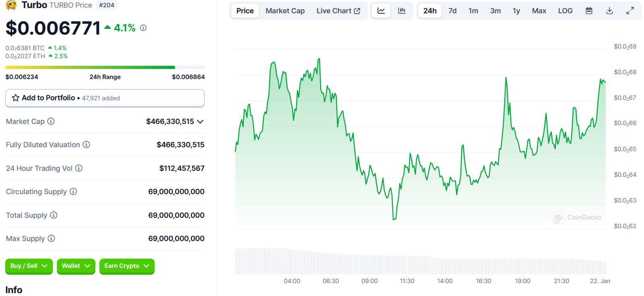The height and width of the screenshot is (296, 644).
Task: Select 24h time range
Action: (430, 11)
